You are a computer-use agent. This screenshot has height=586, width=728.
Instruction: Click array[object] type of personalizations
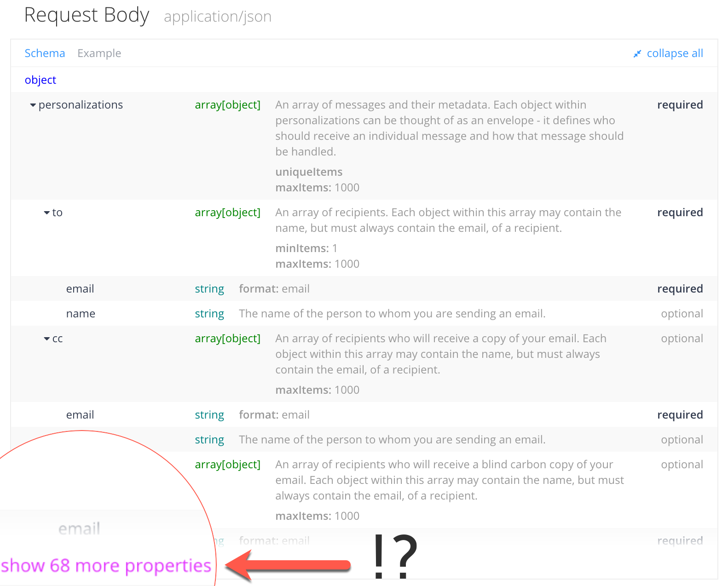(x=228, y=105)
